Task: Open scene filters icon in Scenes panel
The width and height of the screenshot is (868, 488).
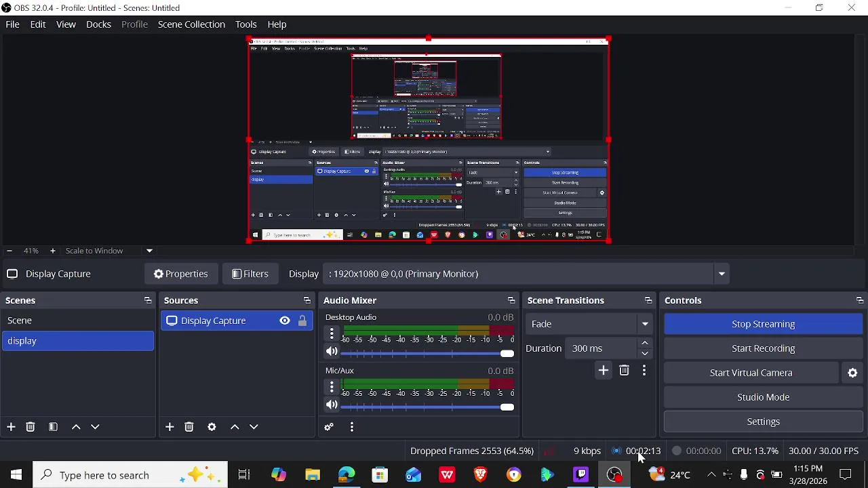Action: click(53, 427)
